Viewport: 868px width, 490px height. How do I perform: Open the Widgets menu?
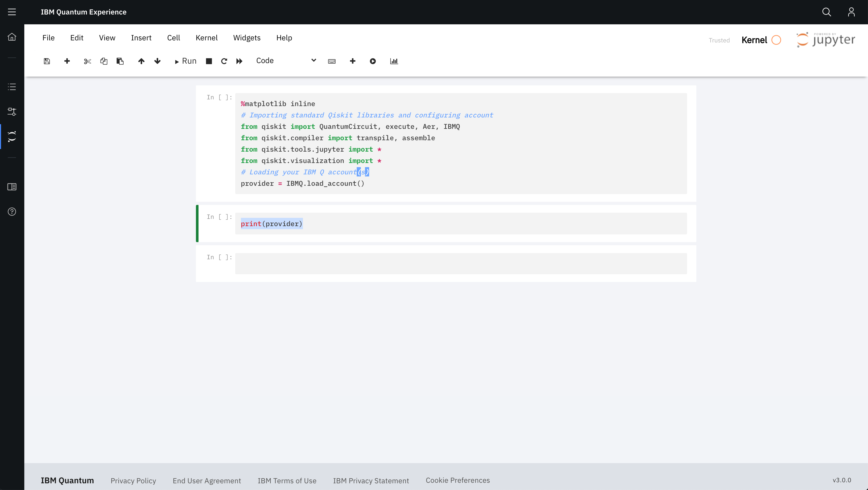tap(247, 38)
